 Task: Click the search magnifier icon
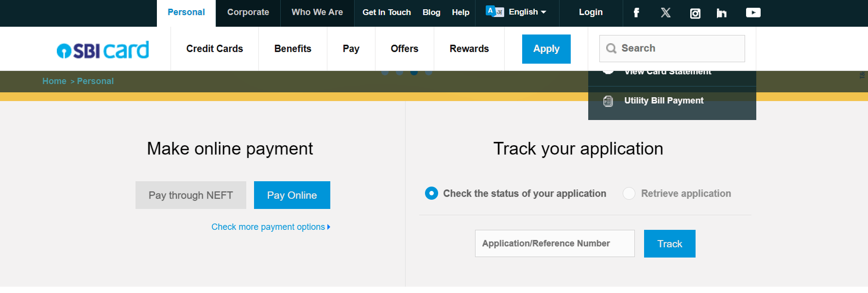point(612,49)
